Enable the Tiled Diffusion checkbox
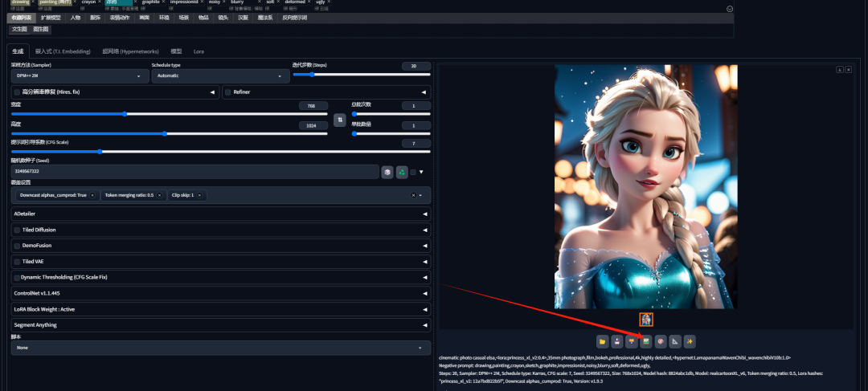This screenshot has width=868, height=391. [17, 230]
